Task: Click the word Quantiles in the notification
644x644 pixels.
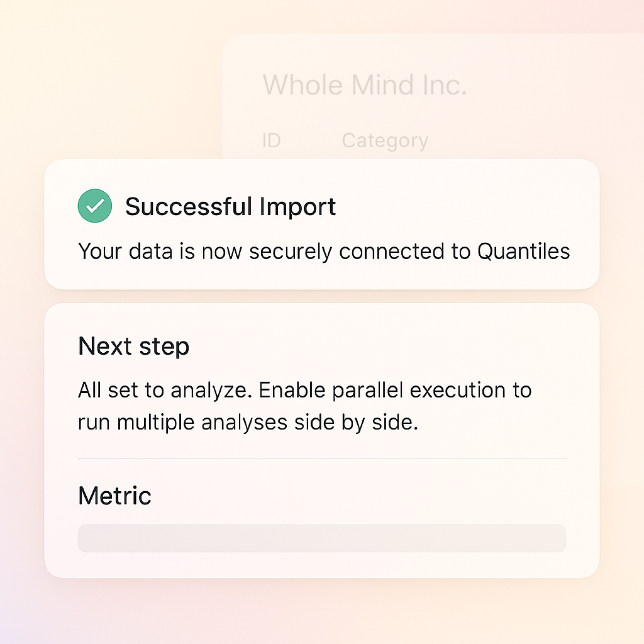Action: 524,251
